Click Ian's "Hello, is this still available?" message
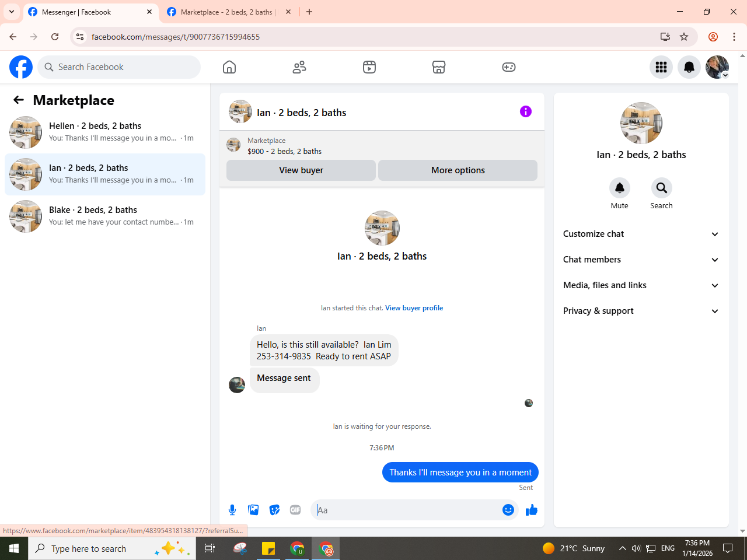Image resolution: width=747 pixels, height=560 pixels. click(324, 351)
